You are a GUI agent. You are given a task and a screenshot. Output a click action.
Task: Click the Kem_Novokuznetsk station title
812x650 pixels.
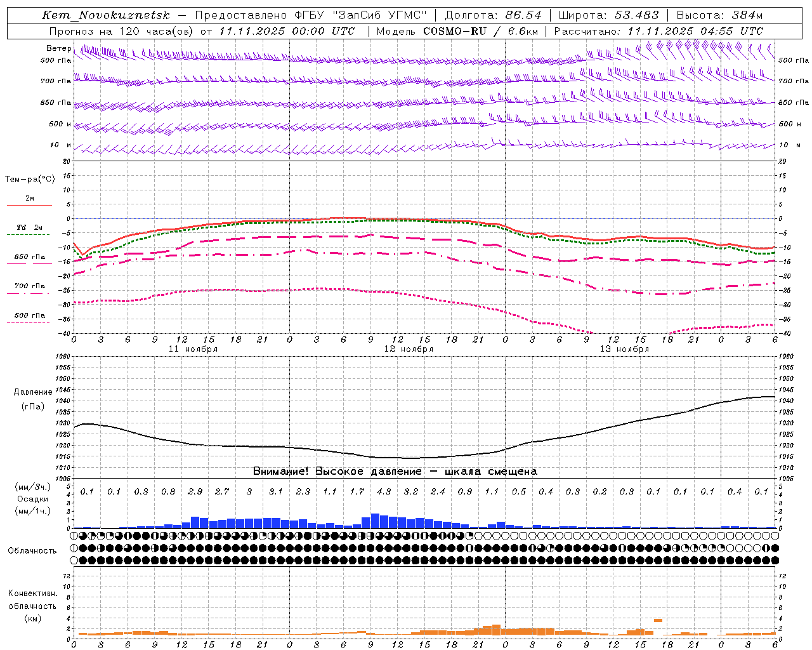coord(107,15)
